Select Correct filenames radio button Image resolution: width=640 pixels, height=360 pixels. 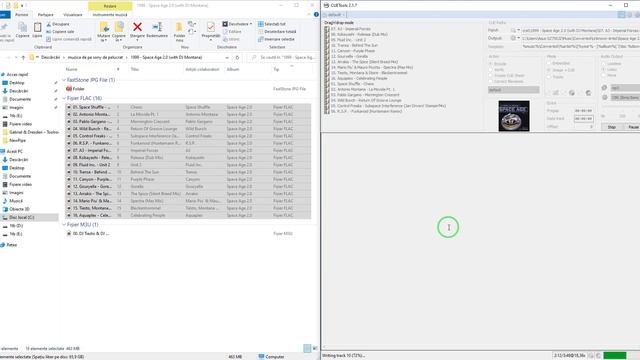click(491, 81)
